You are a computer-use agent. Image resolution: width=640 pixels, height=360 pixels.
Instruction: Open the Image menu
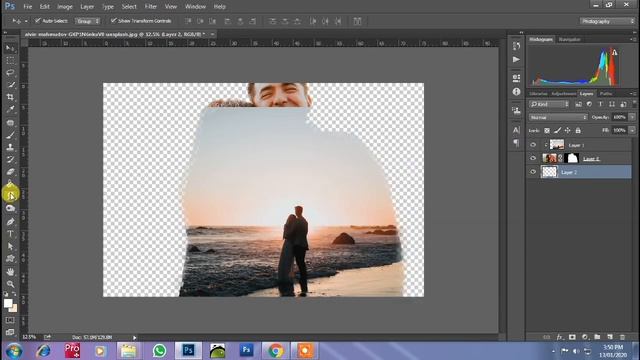coord(64,7)
